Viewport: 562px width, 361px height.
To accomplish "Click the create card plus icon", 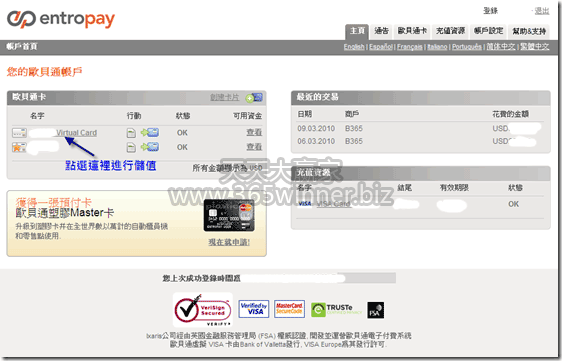I will tap(254, 98).
